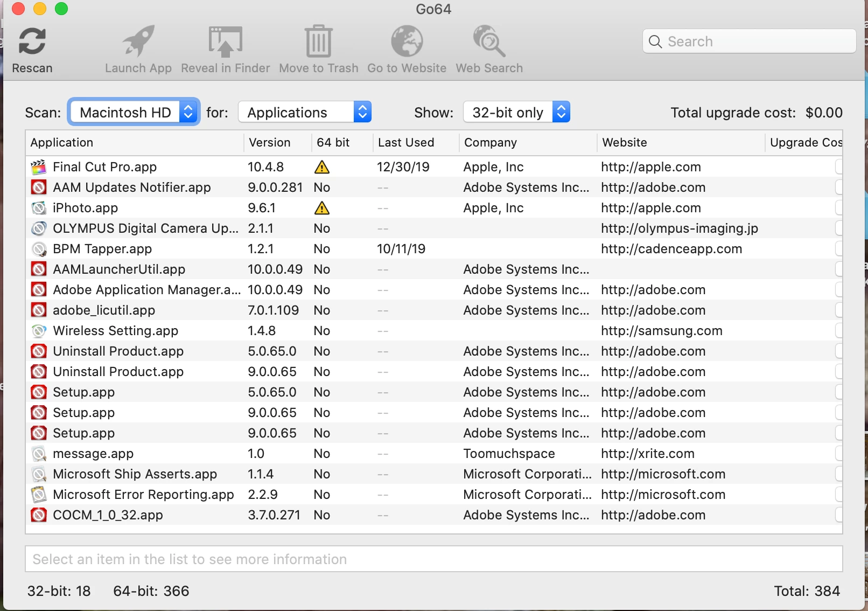Sort by the Version column header
The width and height of the screenshot is (868, 611).
[x=277, y=143]
